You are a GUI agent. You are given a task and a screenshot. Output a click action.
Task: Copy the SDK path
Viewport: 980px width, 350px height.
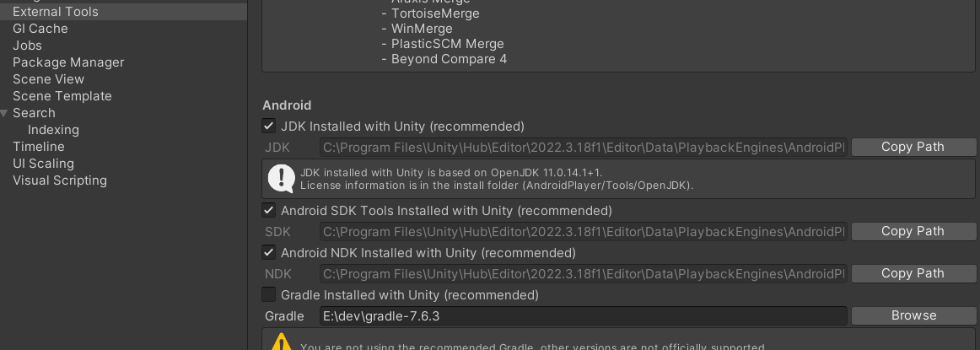[x=913, y=231]
